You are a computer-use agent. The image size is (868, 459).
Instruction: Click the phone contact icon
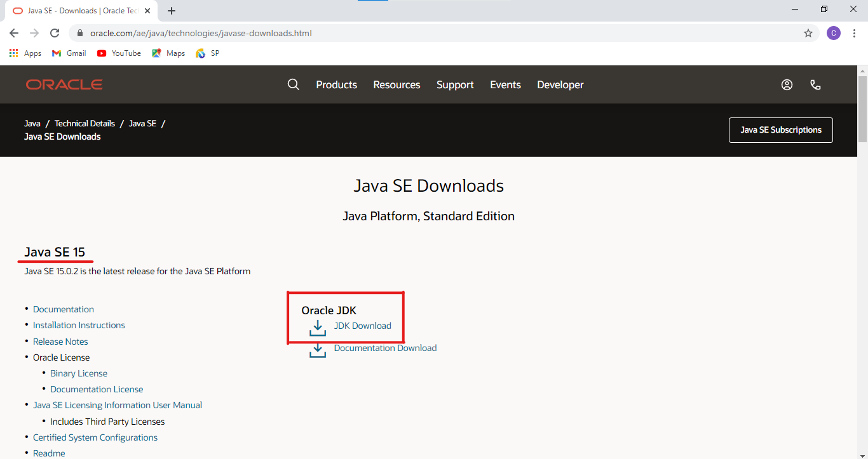(x=815, y=84)
